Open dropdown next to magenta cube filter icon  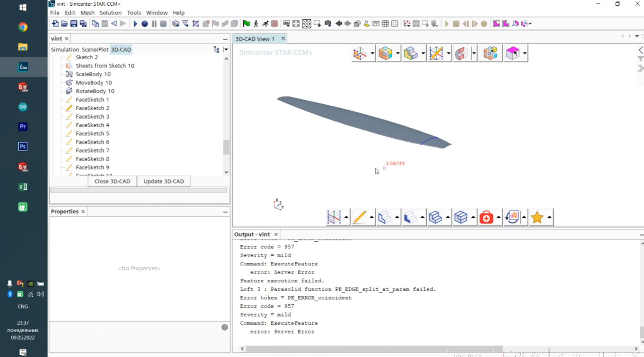coord(525,54)
